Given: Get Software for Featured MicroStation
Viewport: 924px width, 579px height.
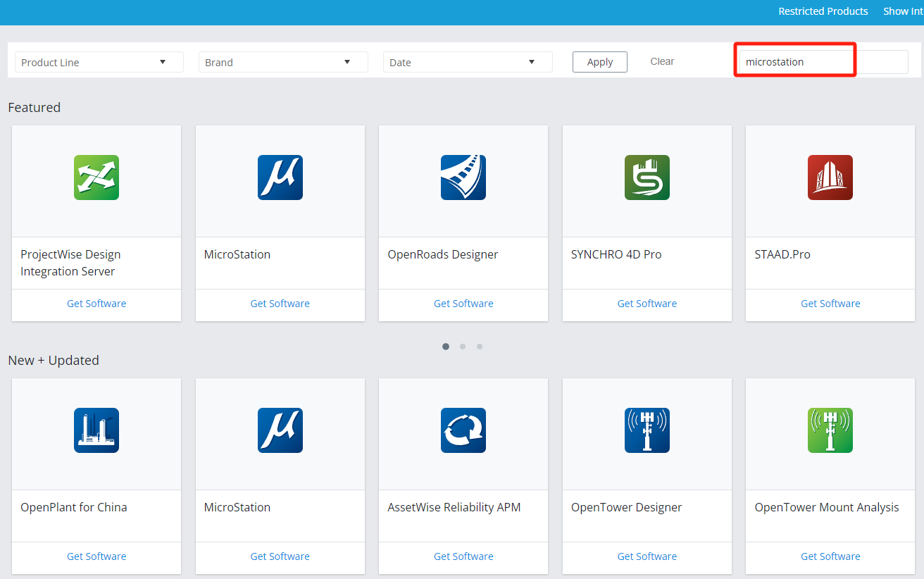Looking at the screenshot, I should click(280, 304).
